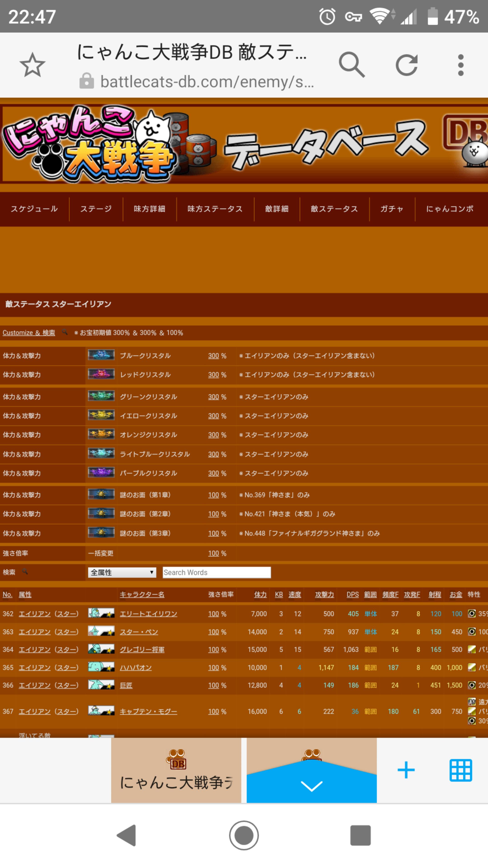
Task: Tap the bookmark star icon
Action: pos(32,65)
